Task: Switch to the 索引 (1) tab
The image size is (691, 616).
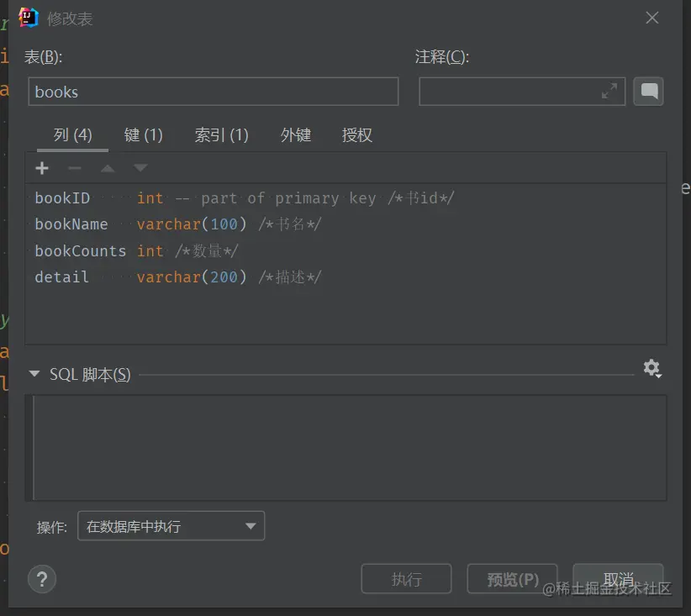Action: pyautogui.click(x=222, y=134)
